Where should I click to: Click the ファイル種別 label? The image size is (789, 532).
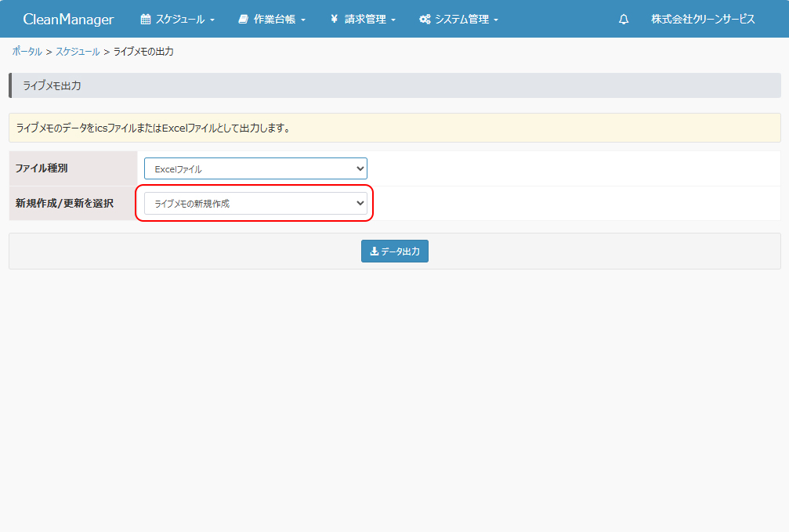(x=42, y=168)
